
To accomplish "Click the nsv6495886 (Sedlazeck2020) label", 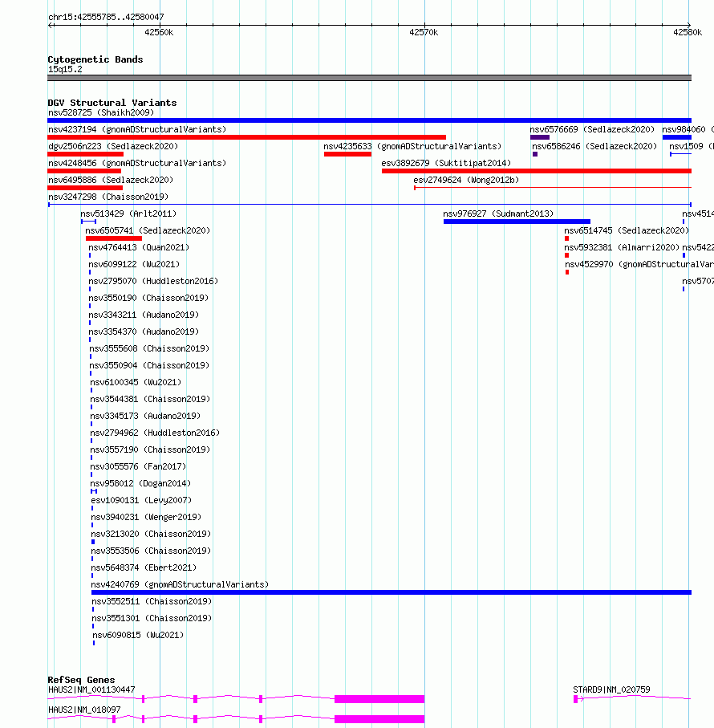I will (x=111, y=180).
